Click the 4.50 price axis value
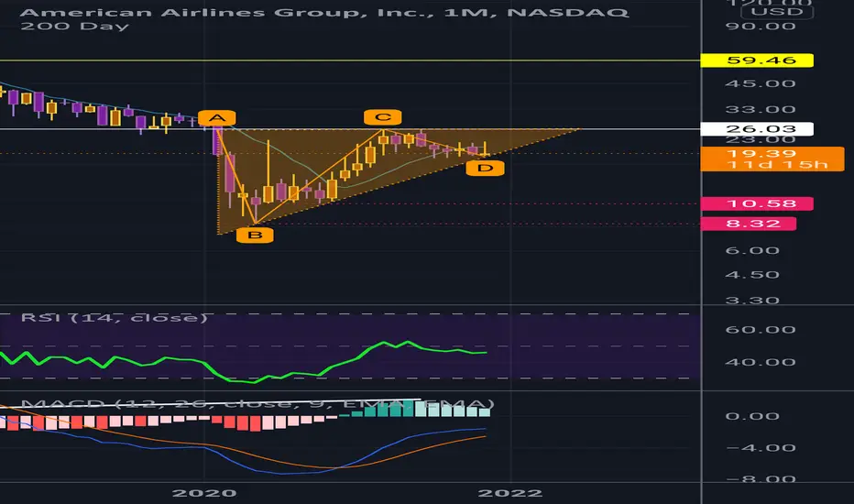The height and width of the screenshot is (504, 854). pos(752,275)
